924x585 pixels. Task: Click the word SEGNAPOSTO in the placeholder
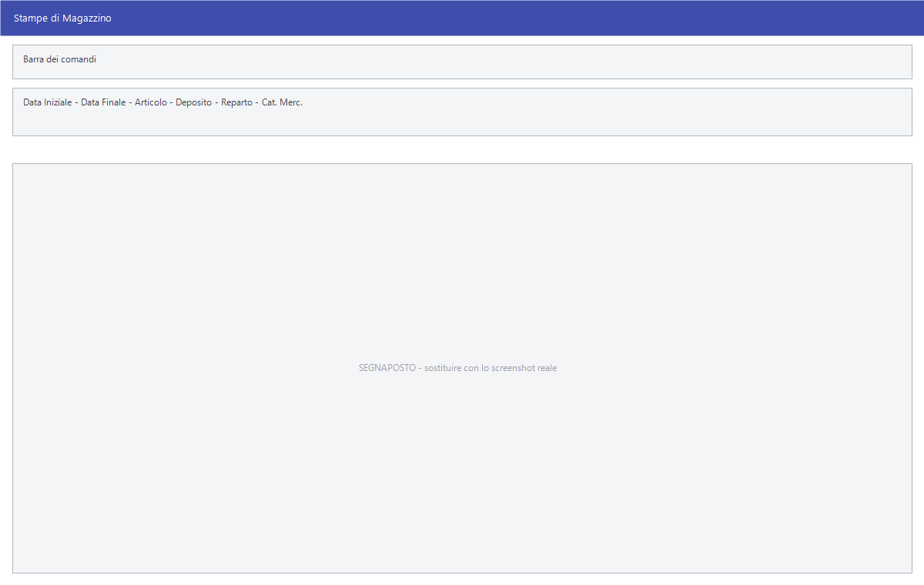click(387, 368)
